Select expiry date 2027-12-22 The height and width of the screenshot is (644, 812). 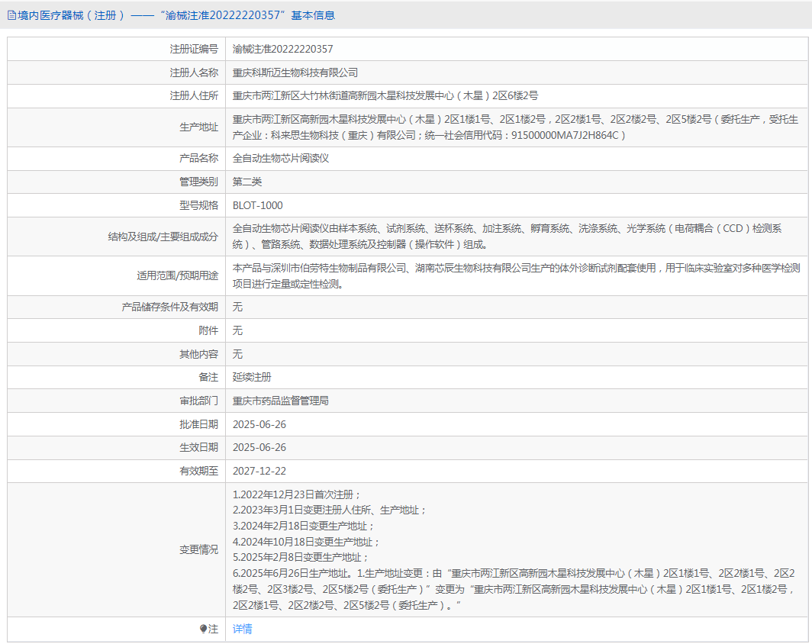(x=259, y=471)
